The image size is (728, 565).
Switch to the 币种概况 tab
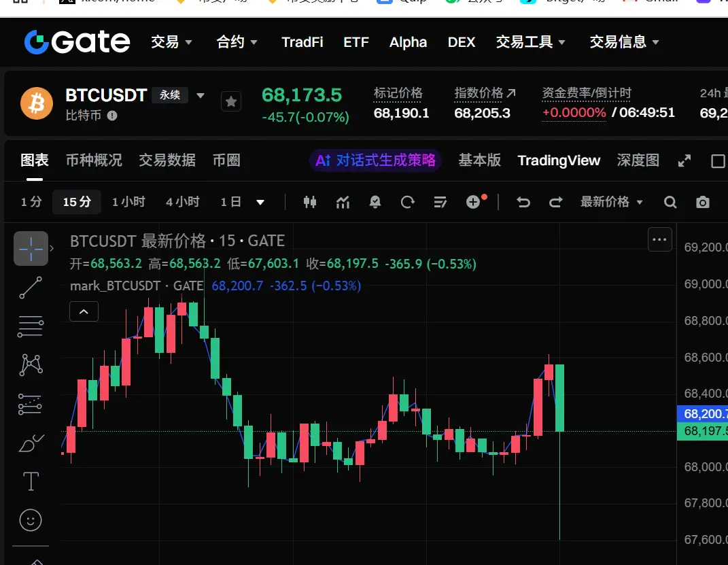(x=94, y=160)
